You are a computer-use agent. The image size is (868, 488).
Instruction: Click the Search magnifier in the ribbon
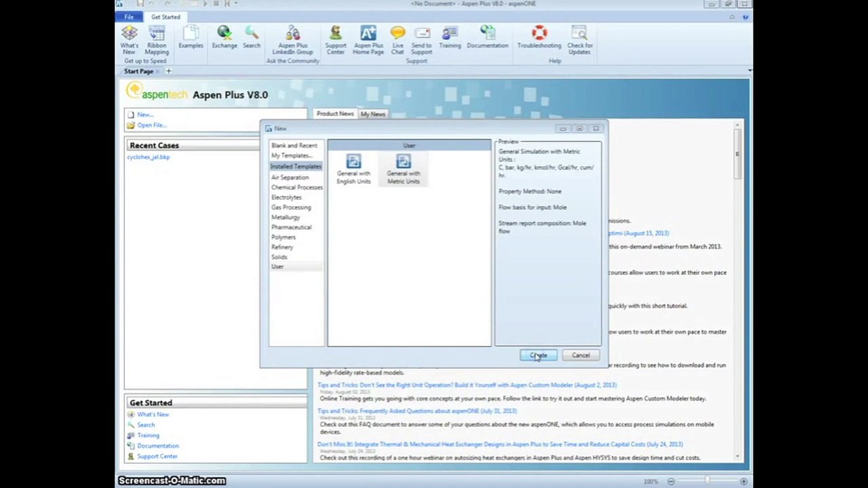[252, 37]
